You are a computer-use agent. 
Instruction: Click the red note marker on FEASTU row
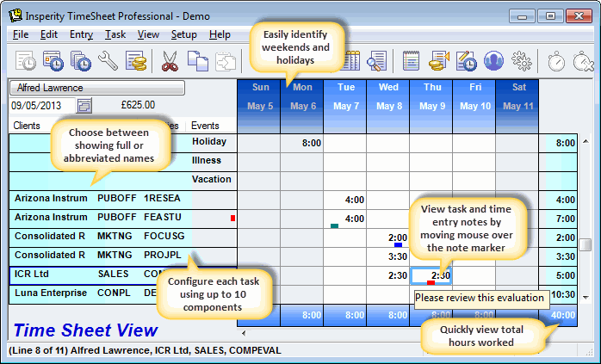(x=232, y=218)
